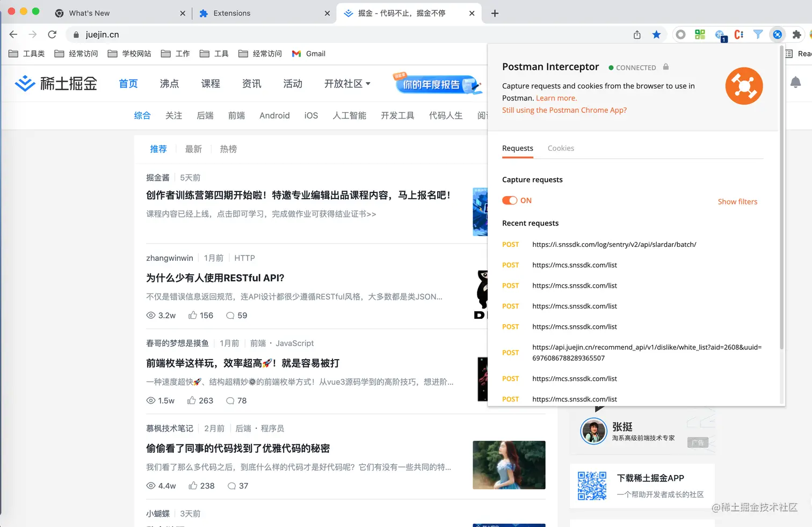Open the 人工智能 category

click(350, 115)
